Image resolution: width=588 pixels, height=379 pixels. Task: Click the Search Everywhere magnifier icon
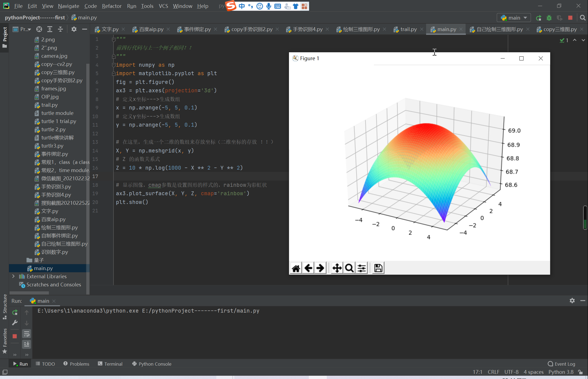pyautogui.click(x=583, y=18)
